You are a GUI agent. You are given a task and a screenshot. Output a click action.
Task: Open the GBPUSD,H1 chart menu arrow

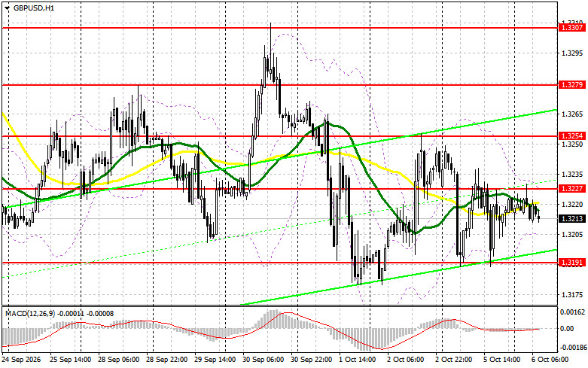point(8,8)
